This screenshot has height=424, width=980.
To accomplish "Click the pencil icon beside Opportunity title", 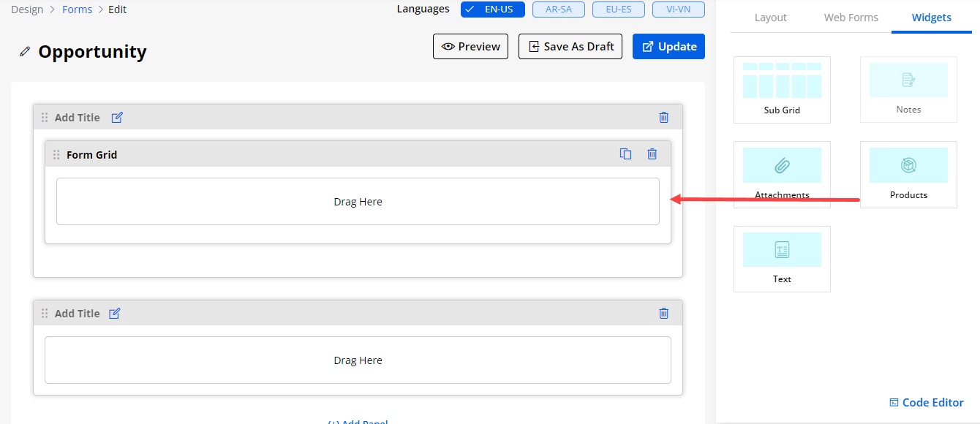I will [x=25, y=52].
